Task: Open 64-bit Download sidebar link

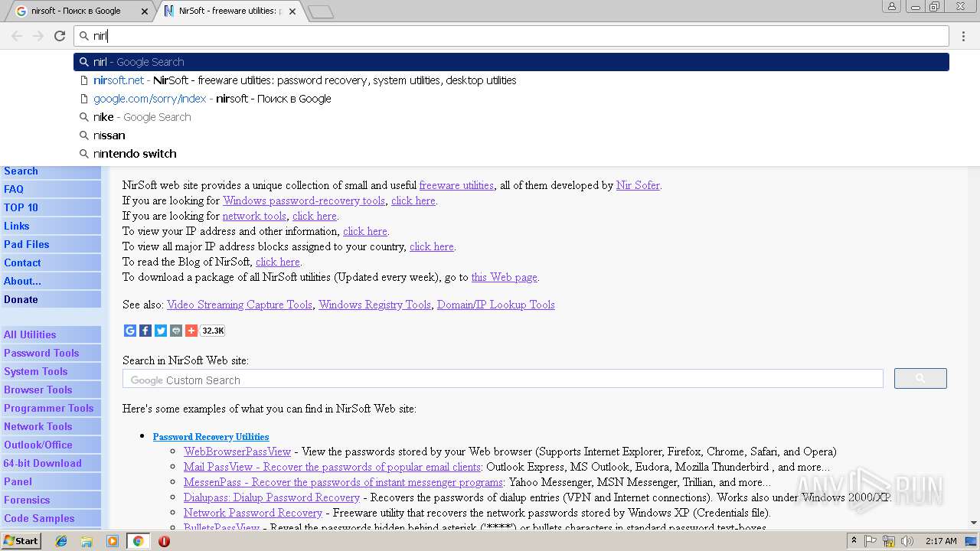Action: 51,463
